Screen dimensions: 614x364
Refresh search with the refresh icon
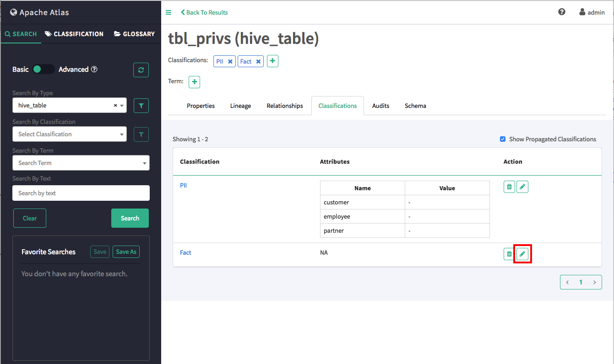[x=141, y=70]
